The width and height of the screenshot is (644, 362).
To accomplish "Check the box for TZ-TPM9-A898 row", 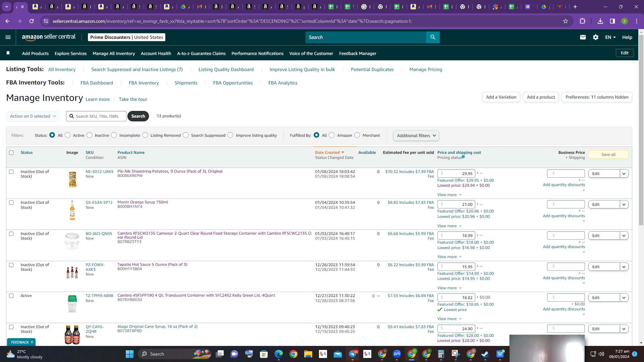I will click(11, 296).
